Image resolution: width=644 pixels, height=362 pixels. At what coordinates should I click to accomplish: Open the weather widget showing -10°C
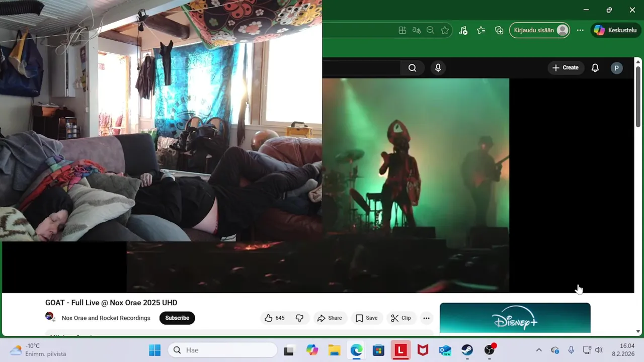point(38,350)
